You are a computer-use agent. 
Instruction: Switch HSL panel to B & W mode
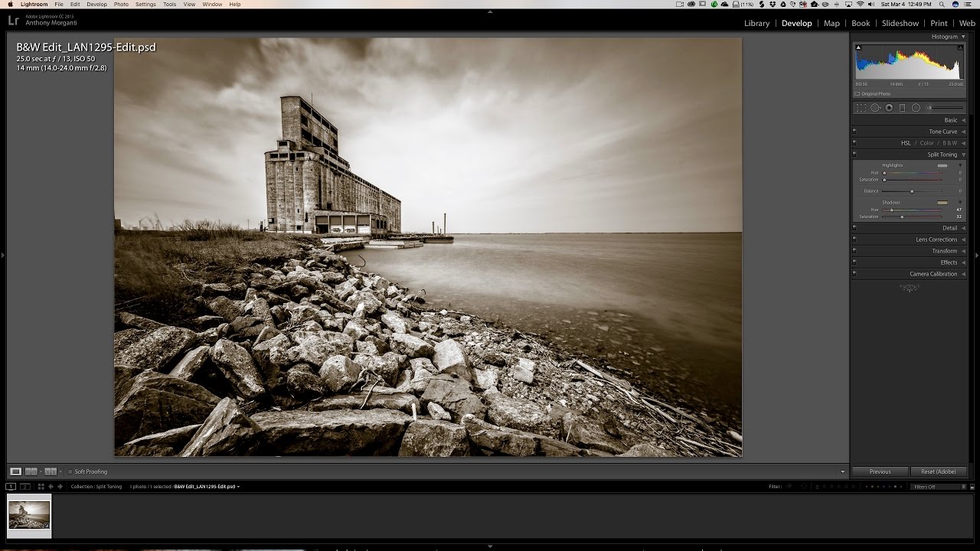[949, 143]
